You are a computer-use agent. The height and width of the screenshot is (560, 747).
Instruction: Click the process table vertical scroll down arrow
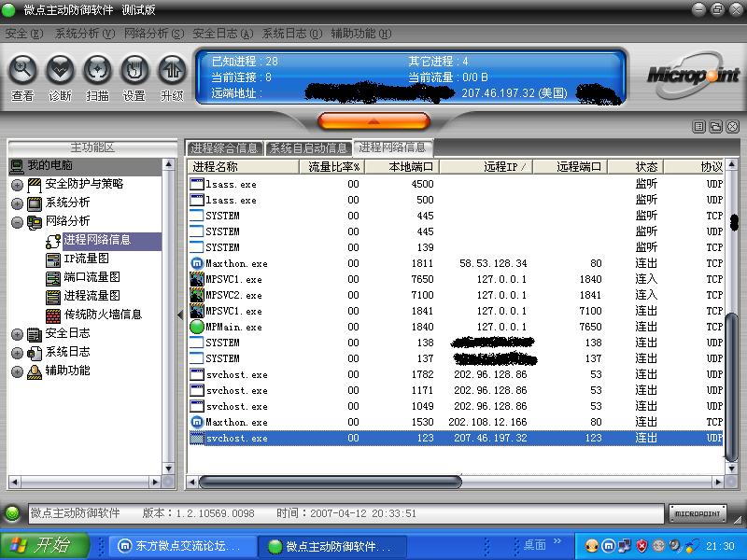click(x=732, y=469)
